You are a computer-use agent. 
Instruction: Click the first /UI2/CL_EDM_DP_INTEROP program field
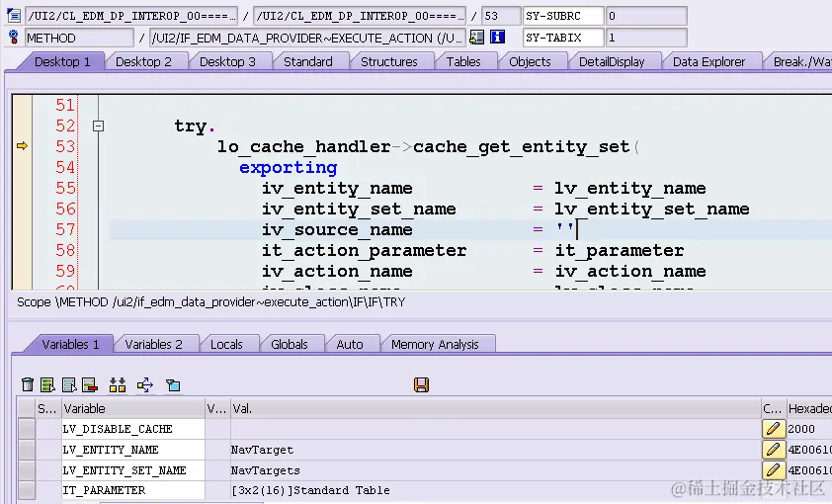131,16
